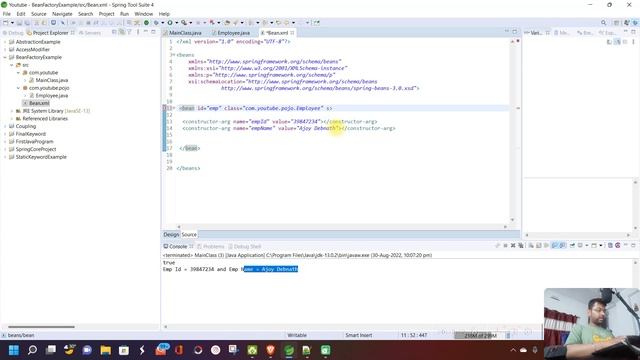Click the Writable status bar entry
The width and height of the screenshot is (640, 360).
point(297,335)
